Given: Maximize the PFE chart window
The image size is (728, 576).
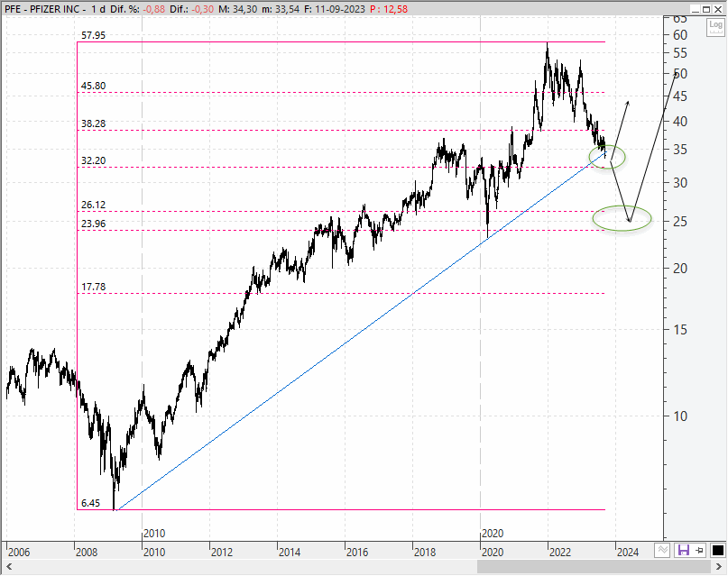Looking at the screenshot, I should 705,9.
